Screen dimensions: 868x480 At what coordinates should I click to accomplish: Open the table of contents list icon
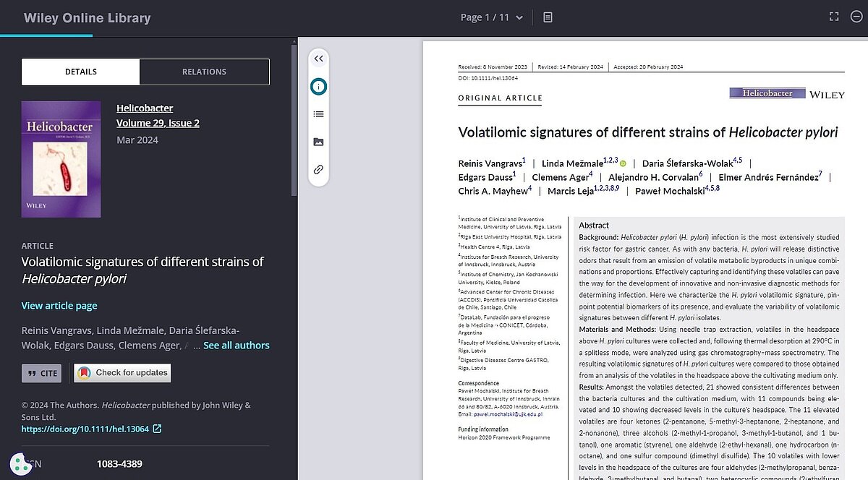[318, 114]
